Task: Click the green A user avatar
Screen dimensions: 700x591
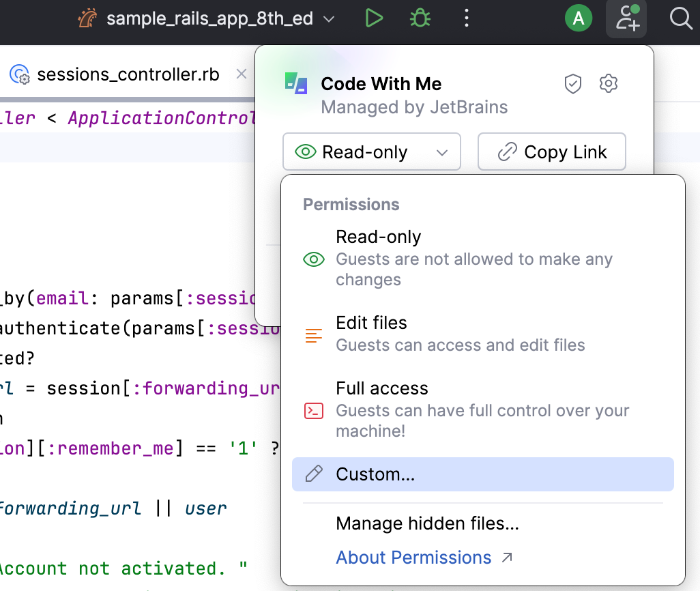Action: [579, 18]
